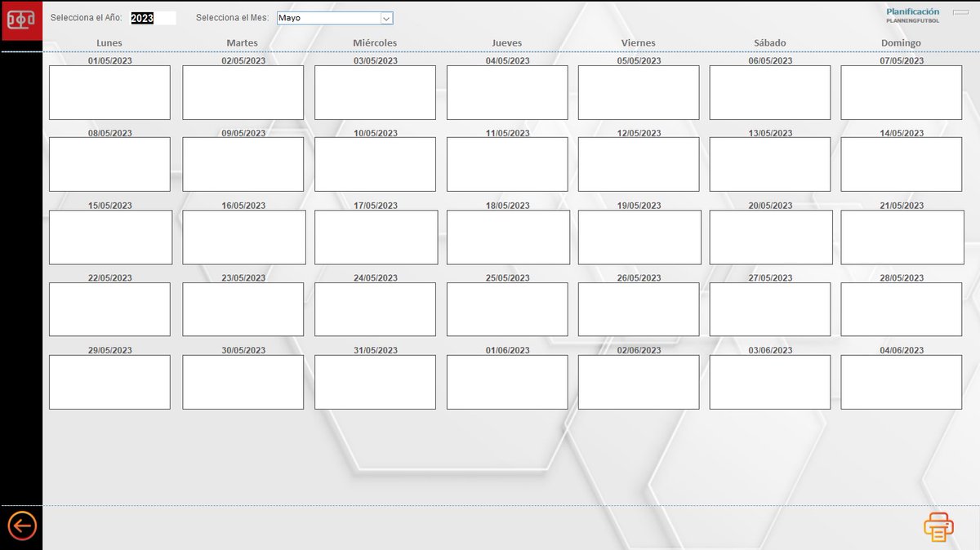Select the Mayo month combo box
Image resolution: width=980 pixels, height=550 pixels.
click(335, 18)
